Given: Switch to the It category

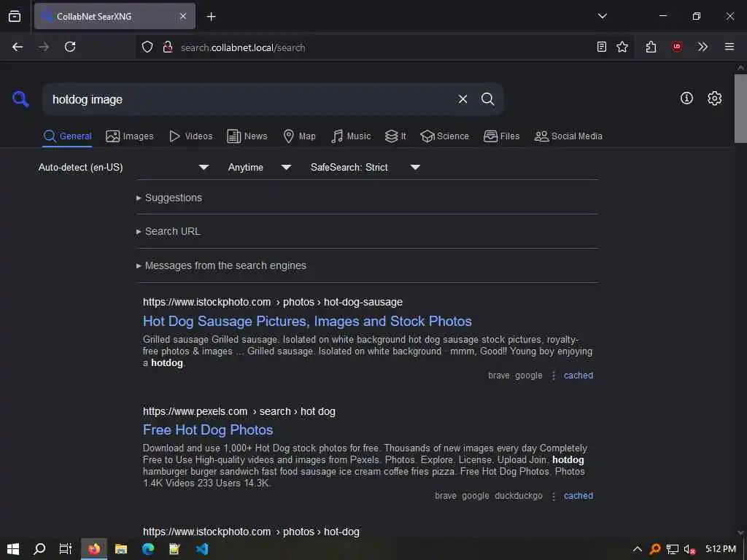Looking at the screenshot, I should click(x=395, y=136).
